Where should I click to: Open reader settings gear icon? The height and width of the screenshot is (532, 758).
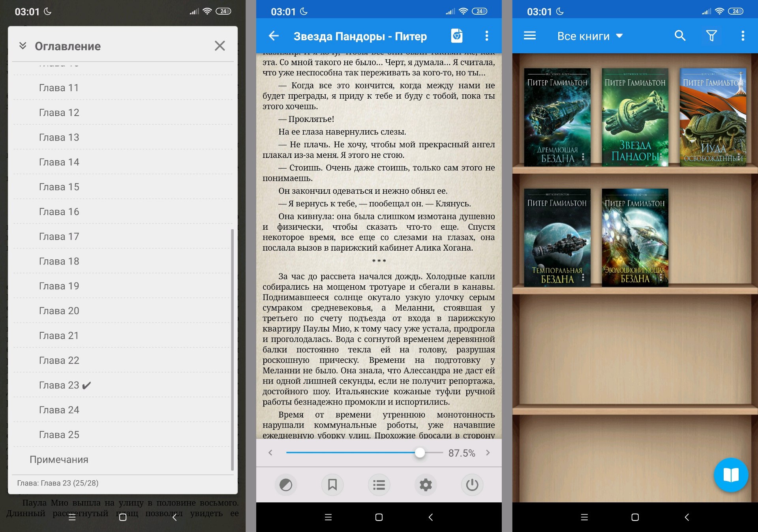tap(426, 485)
